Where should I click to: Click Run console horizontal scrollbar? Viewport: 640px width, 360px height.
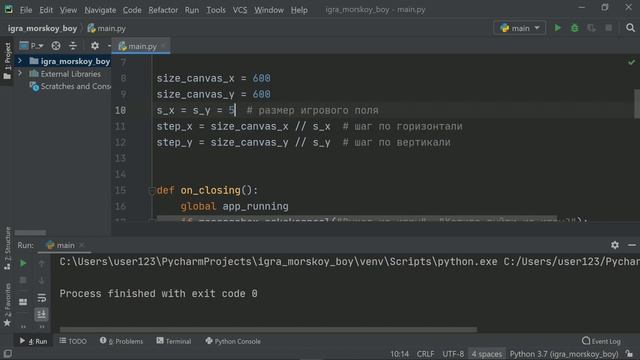(x=268, y=329)
